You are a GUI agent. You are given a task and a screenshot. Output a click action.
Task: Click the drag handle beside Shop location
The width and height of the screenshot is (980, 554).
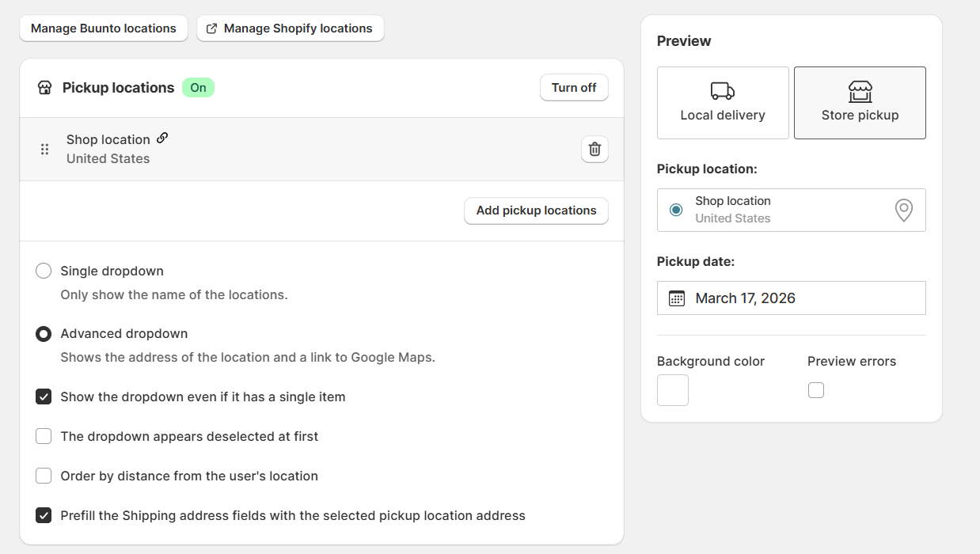click(45, 149)
